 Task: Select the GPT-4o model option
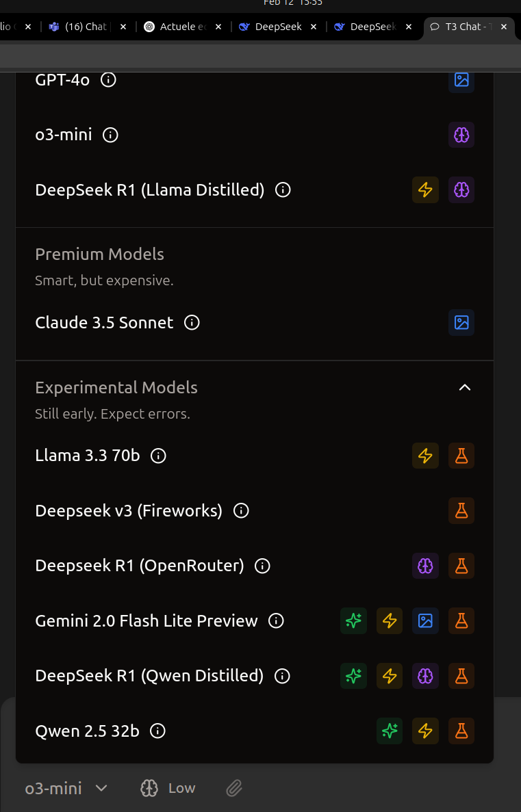[62, 80]
